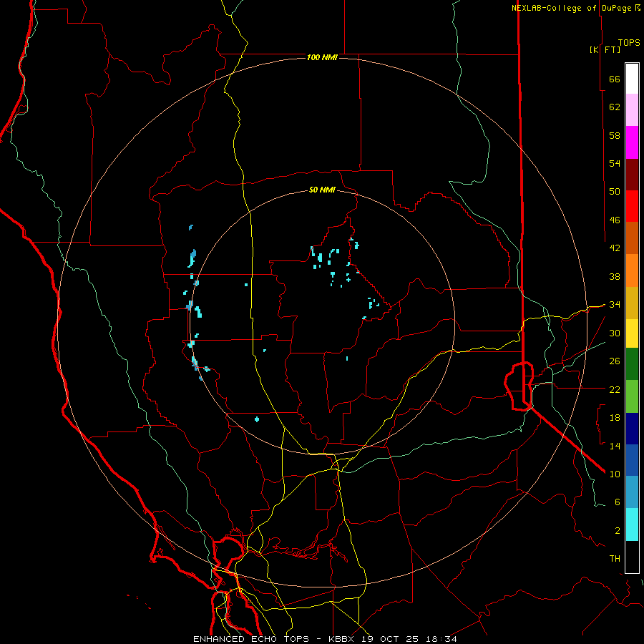The image size is (644, 644).
Task: Click the "22" legend value
Action: click(x=615, y=389)
